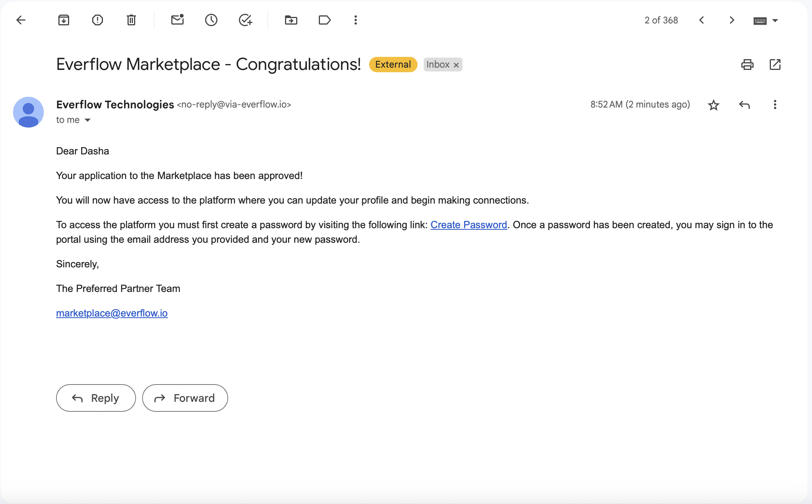The image size is (812, 504).
Task: Open the toolbar's More options menu
Action: pos(356,20)
